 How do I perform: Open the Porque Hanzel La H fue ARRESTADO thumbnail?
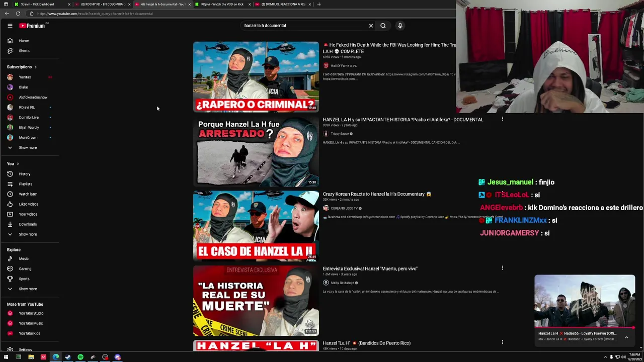[x=256, y=151]
